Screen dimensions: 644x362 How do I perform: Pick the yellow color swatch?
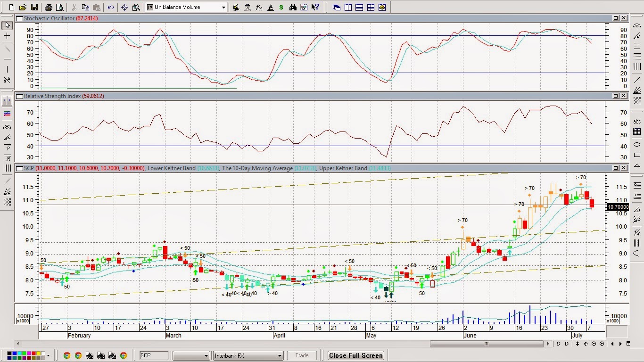click(38, 353)
